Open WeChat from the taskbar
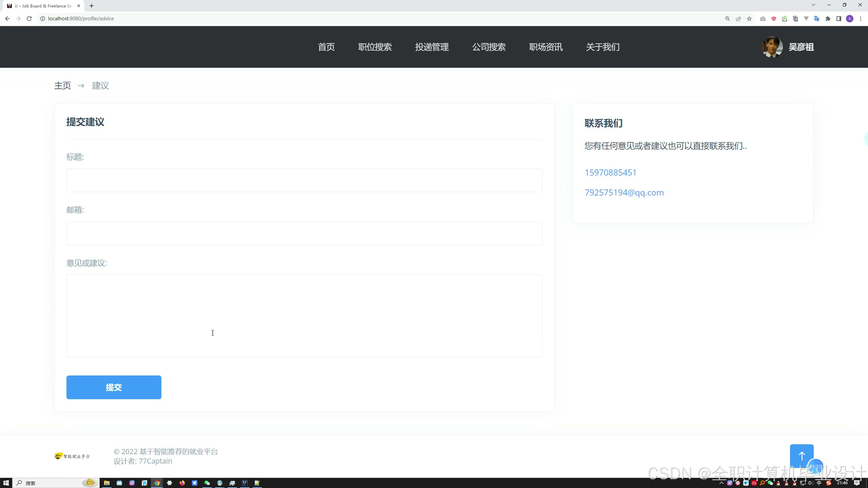 (207, 483)
